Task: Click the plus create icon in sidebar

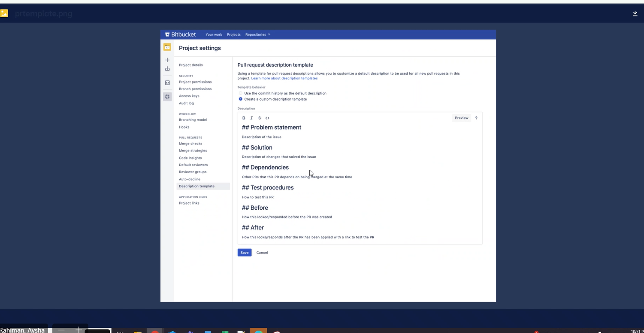Action: [167, 60]
